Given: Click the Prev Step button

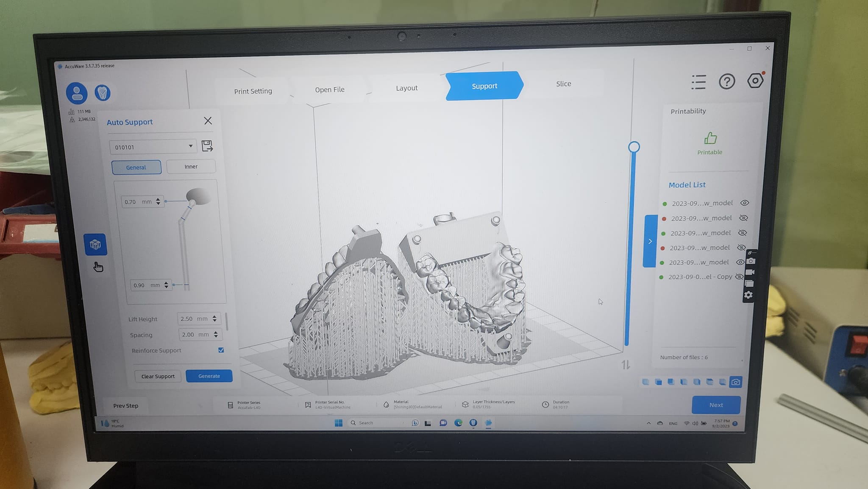Looking at the screenshot, I should tap(125, 405).
